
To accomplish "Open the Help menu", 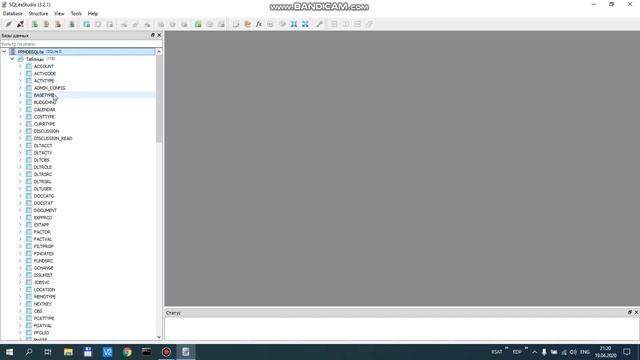I will 93,13.
